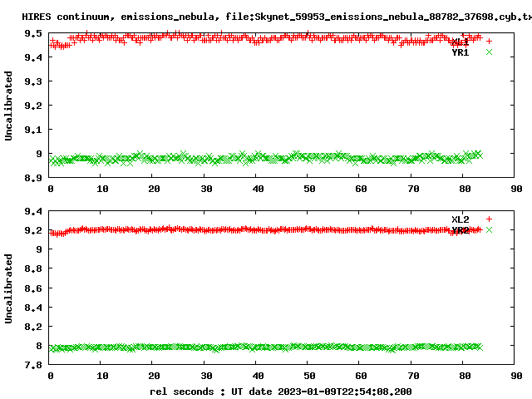The width and height of the screenshot is (532, 399).
Task: Click the 9.4 tick label on bottom plot
Action: [33, 211]
